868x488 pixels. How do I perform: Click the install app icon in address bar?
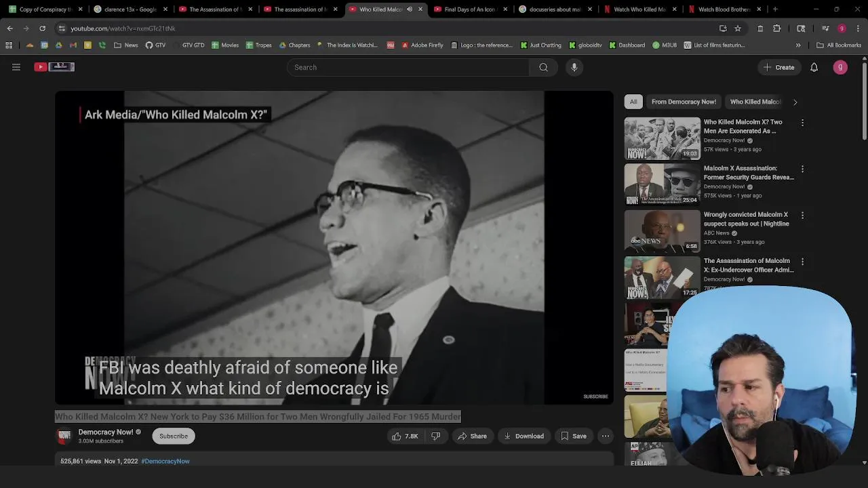[723, 28]
